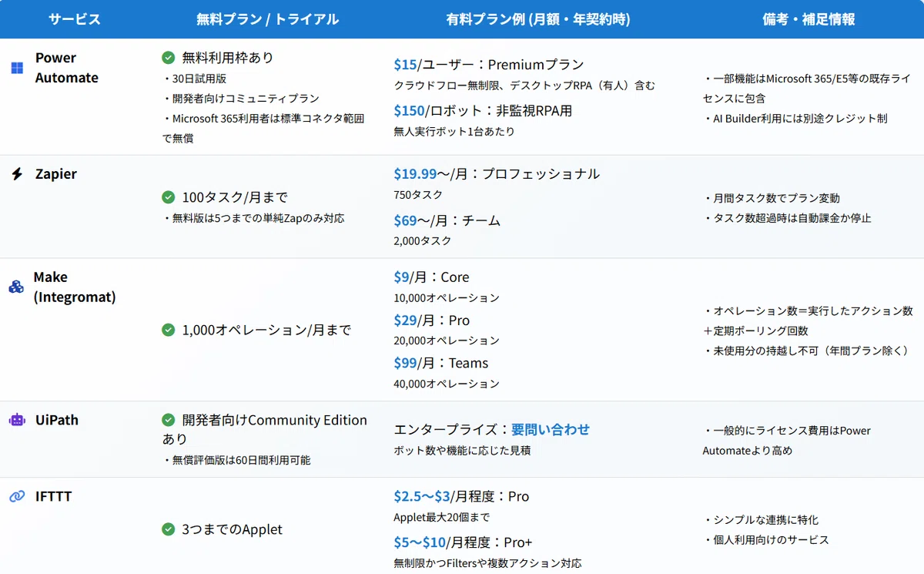Screen dimensions: 924x574
Task: Click the 備考・補足情報 column header
Action: click(808, 19)
